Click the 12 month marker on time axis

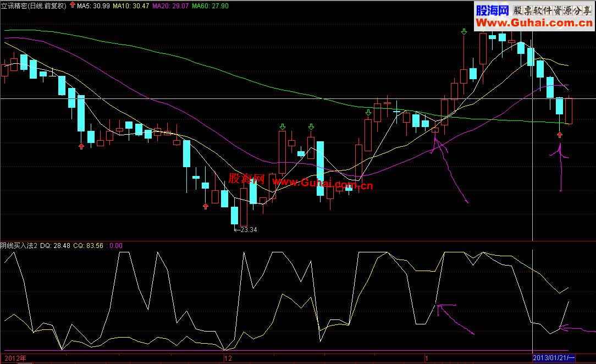228,358
